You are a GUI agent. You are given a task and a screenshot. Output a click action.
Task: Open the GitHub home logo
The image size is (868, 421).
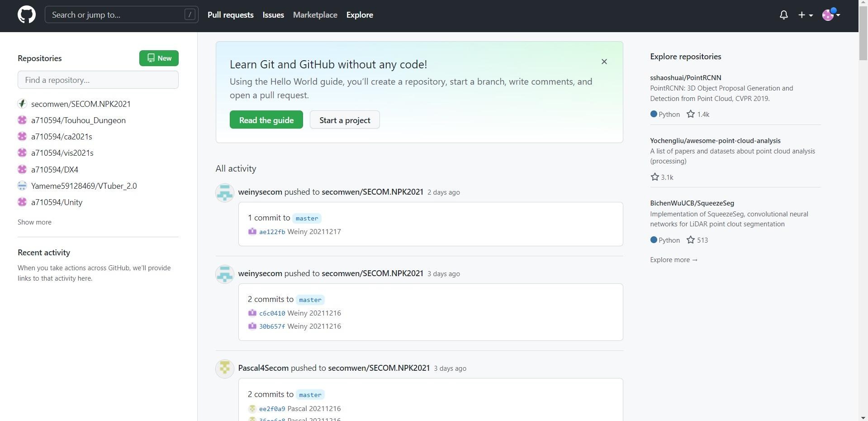coord(27,15)
